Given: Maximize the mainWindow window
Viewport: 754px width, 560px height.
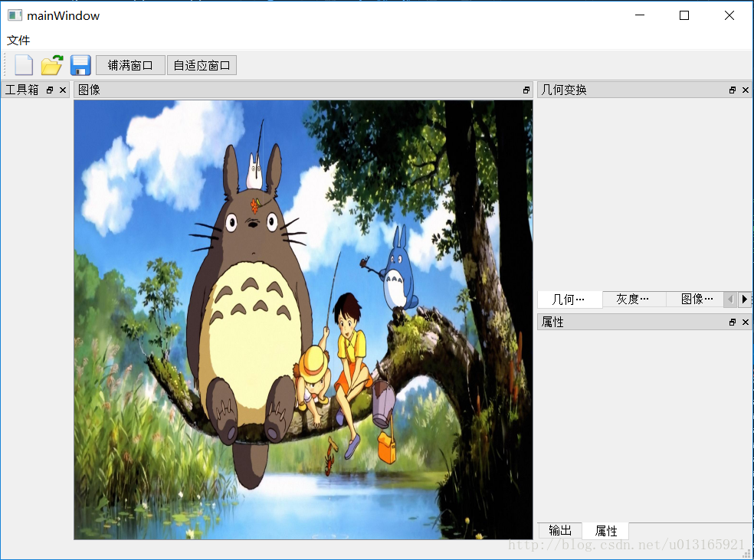Looking at the screenshot, I should coord(684,15).
